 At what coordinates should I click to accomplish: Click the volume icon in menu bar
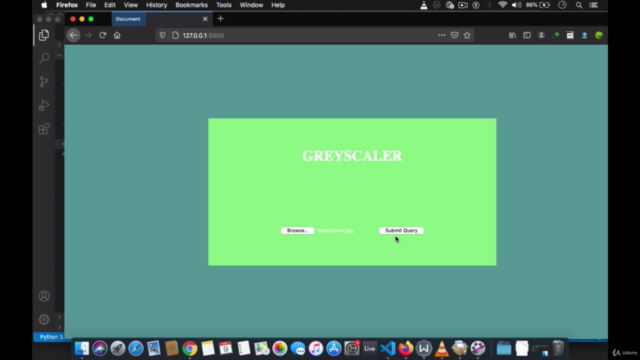point(516,5)
